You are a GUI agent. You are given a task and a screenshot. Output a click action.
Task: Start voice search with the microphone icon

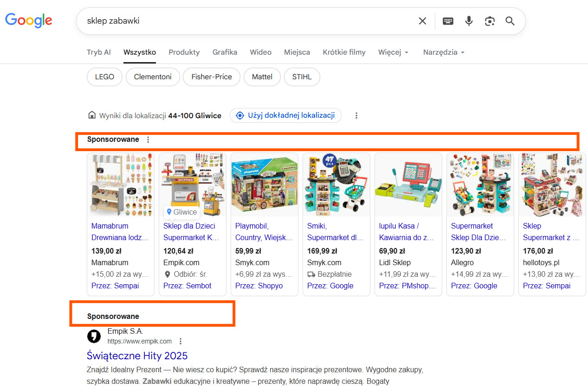(469, 20)
